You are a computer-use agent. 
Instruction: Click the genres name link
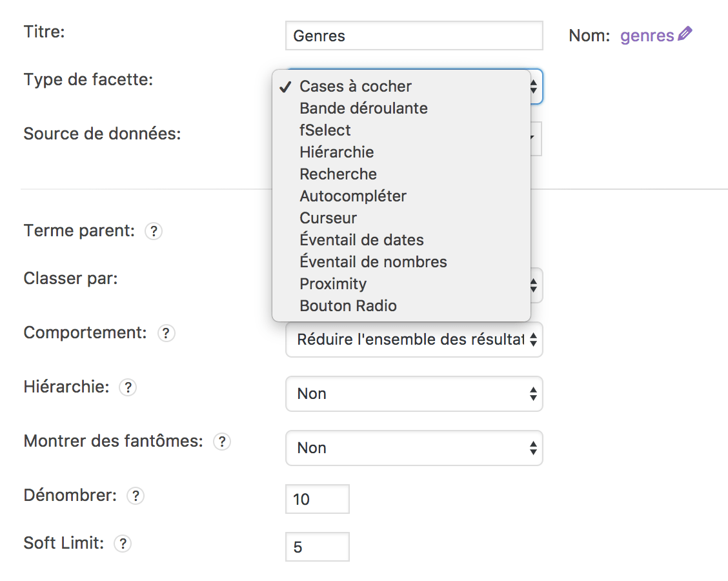[x=645, y=35]
